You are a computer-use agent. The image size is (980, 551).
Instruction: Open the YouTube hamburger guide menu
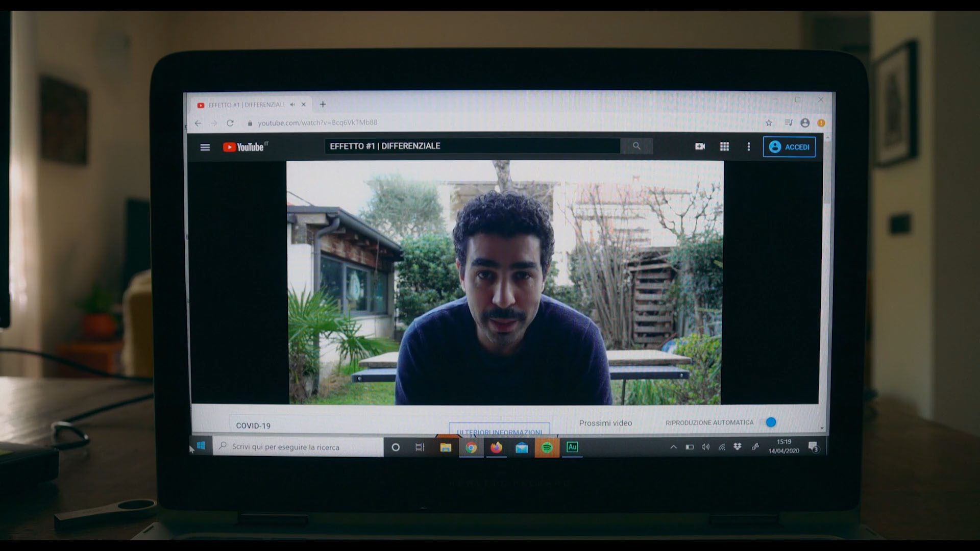tap(205, 147)
